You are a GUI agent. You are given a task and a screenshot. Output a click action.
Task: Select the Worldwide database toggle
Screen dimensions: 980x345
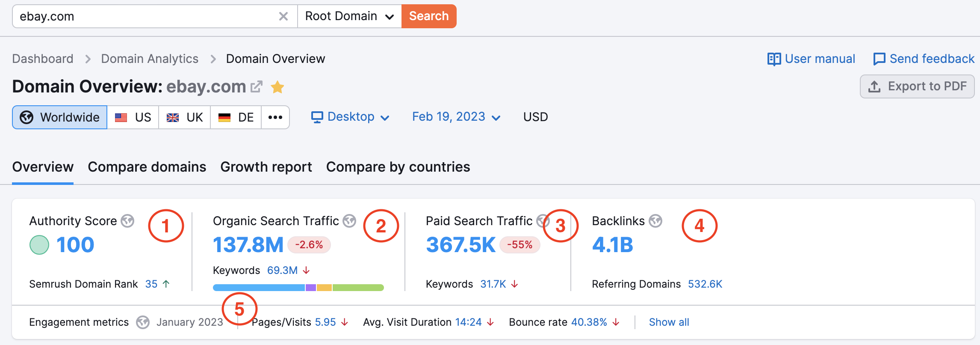click(x=60, y=117)
